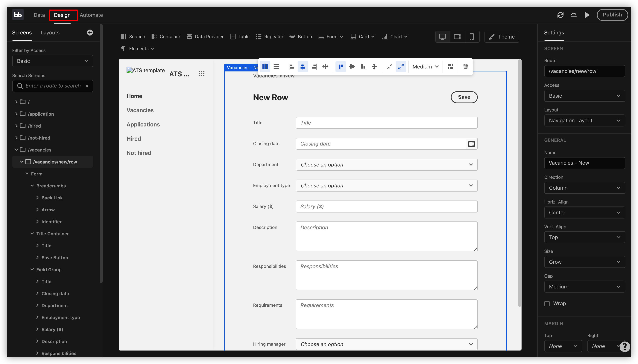
Task: Click the delete trash icon in component toolbar
Action: click(465, 67)
